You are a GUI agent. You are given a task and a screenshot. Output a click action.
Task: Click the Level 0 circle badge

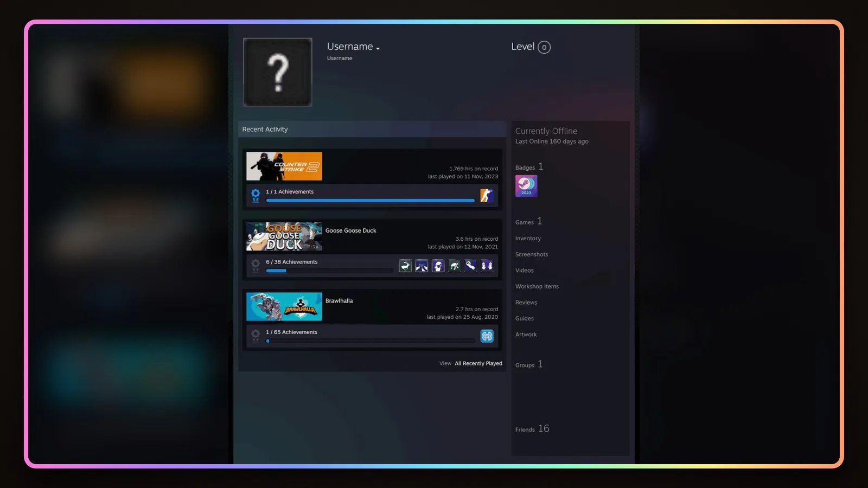coord(544,47)
